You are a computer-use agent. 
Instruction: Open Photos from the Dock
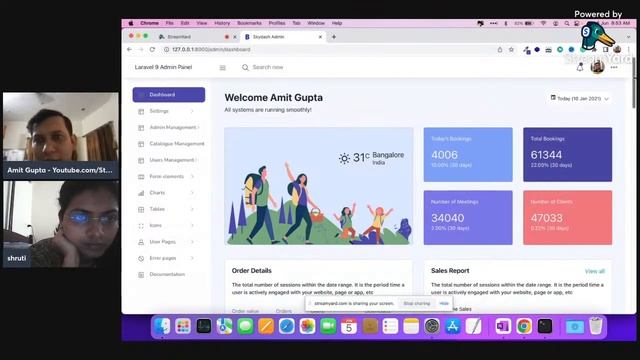[x=307, y=327]
